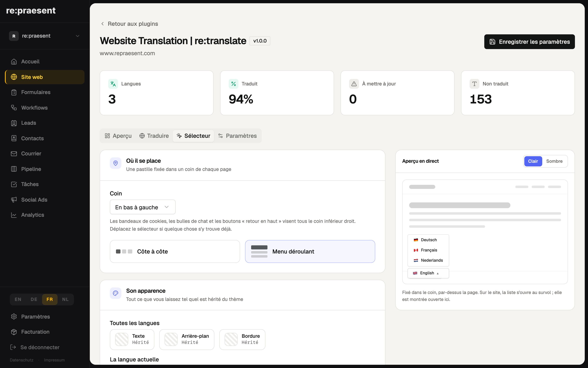Click the Formulaires clipboard icon
588x368 pixels.
pyautogui.click(x=14, y=92)
